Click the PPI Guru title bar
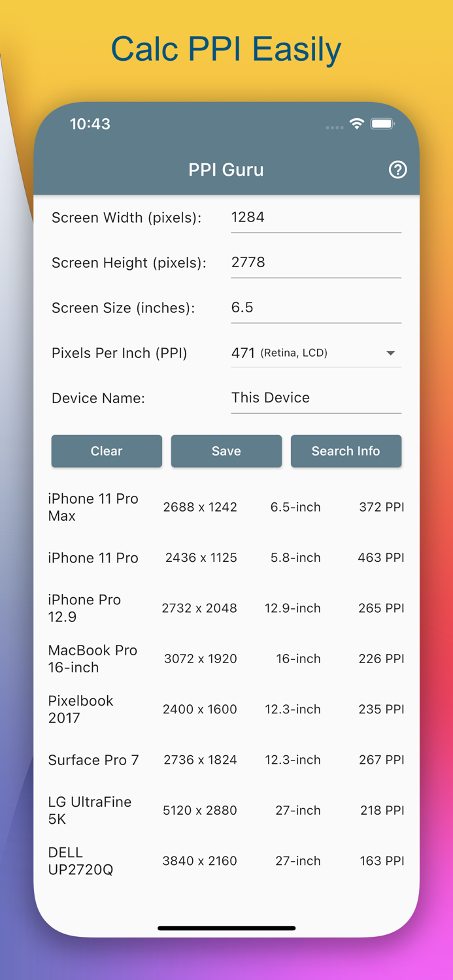 (226, 170)
